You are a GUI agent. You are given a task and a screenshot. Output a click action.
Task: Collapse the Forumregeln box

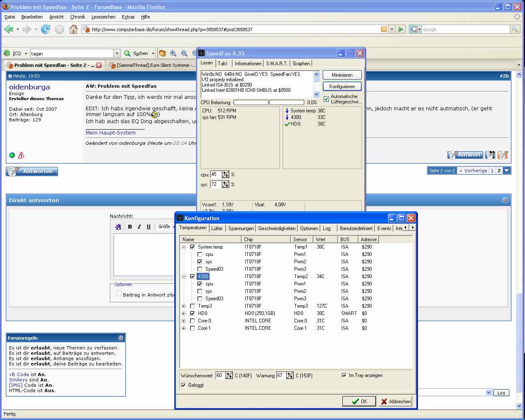click(x=121, y=338)
